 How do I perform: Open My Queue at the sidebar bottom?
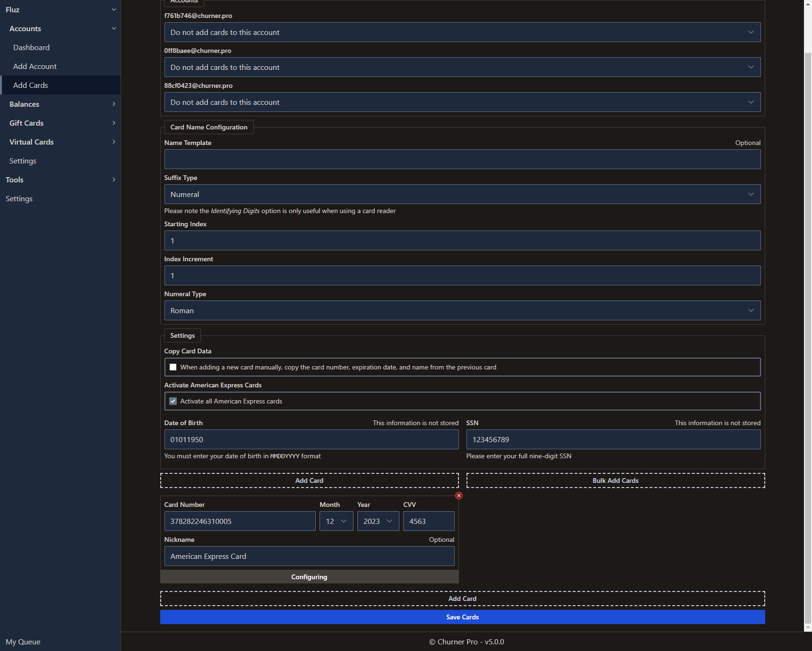pos(23,642)
